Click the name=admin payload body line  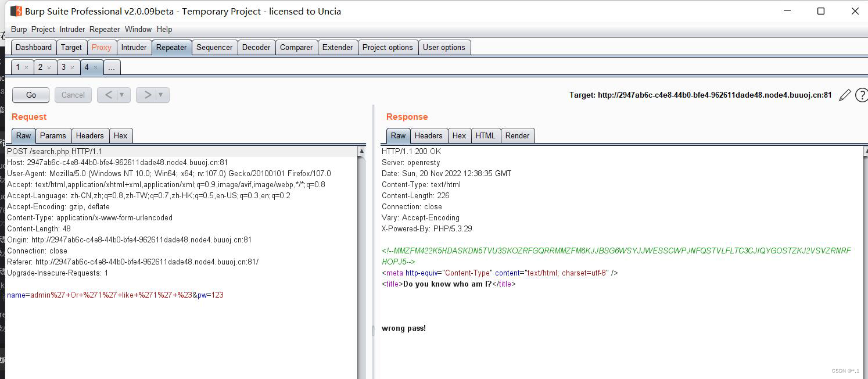[115, 295]
